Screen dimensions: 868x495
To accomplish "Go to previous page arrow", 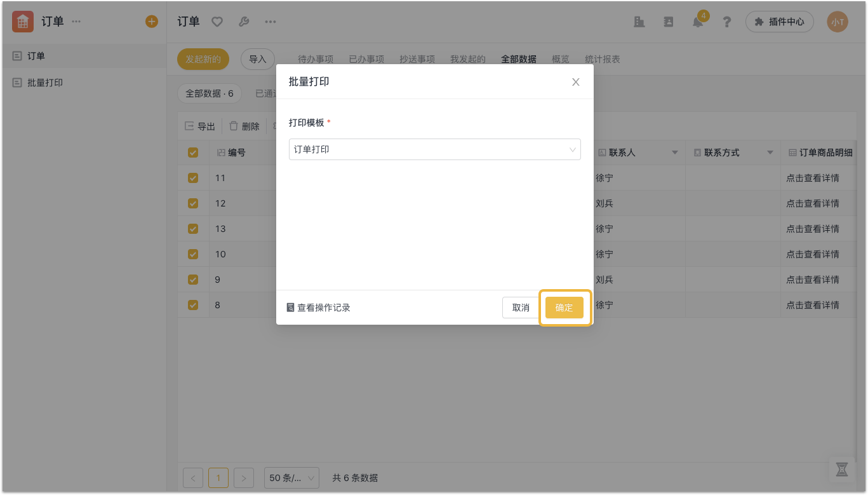I will [x=193, y=478].
